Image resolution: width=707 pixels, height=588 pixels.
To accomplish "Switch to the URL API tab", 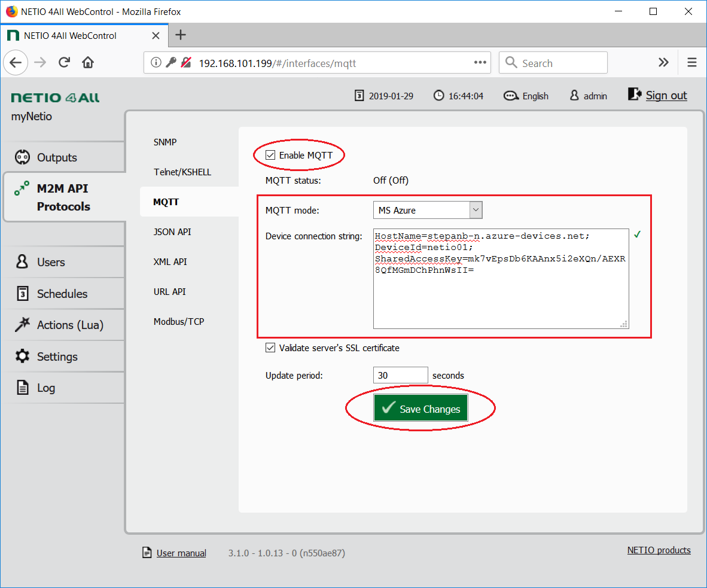I will click(x=169, y=292).
